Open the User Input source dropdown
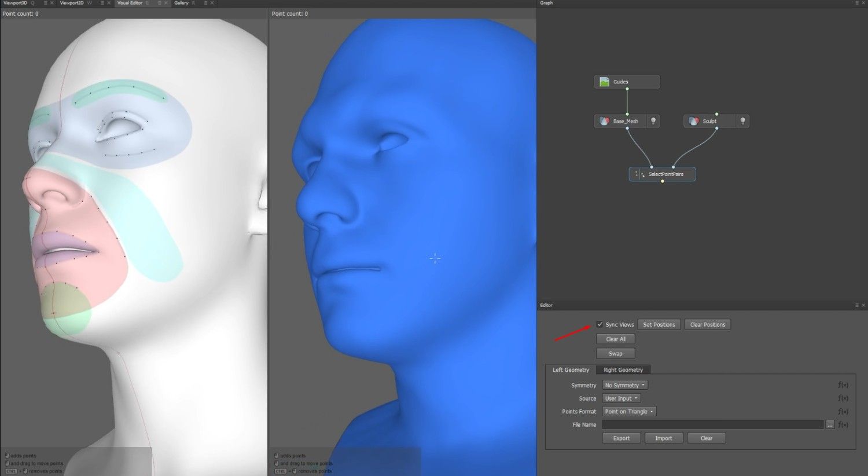The height and width of the screenshot is (476, 868). [x=621, y=398]
